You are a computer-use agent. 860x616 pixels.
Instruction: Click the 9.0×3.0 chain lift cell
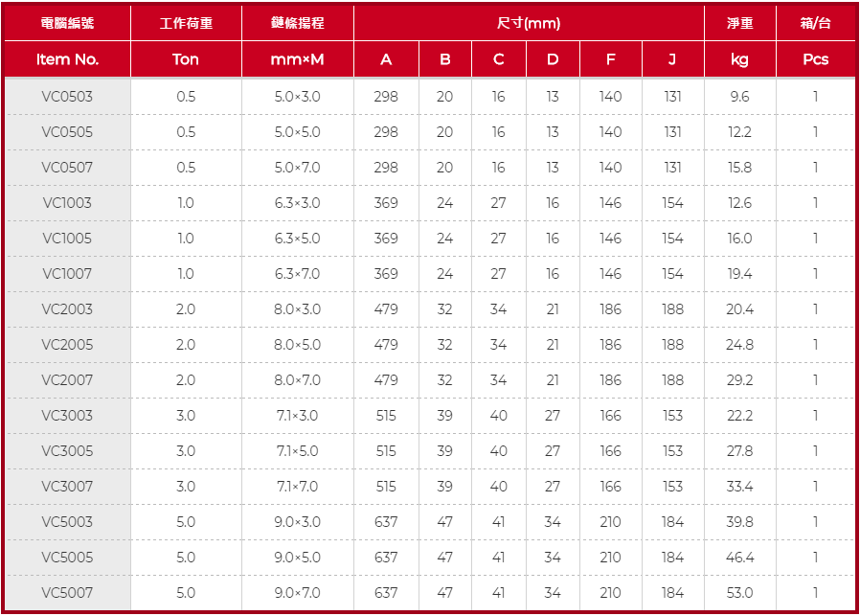[297, 521]
